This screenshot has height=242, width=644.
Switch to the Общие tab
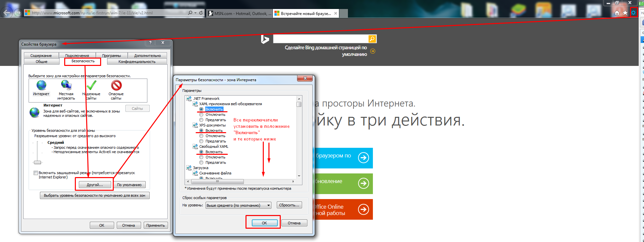[42, 62]
